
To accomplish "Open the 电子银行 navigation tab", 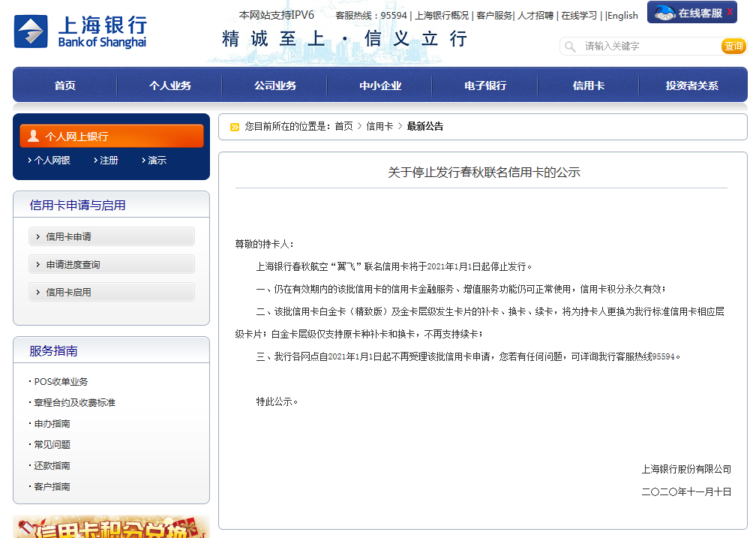I will point(485,86).
